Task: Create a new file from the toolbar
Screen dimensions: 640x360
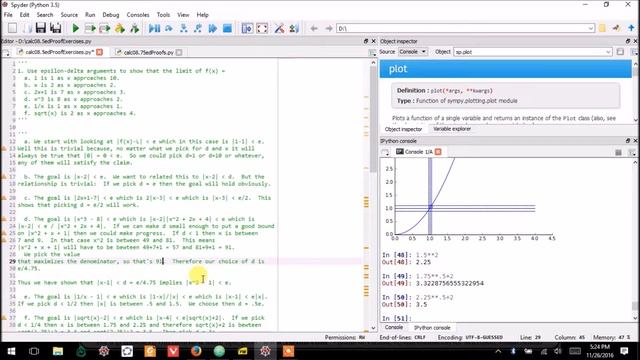Action: [12, 28]
